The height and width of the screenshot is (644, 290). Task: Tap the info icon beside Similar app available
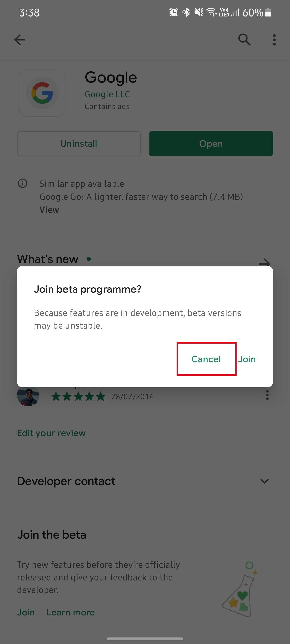pos(23,183)
